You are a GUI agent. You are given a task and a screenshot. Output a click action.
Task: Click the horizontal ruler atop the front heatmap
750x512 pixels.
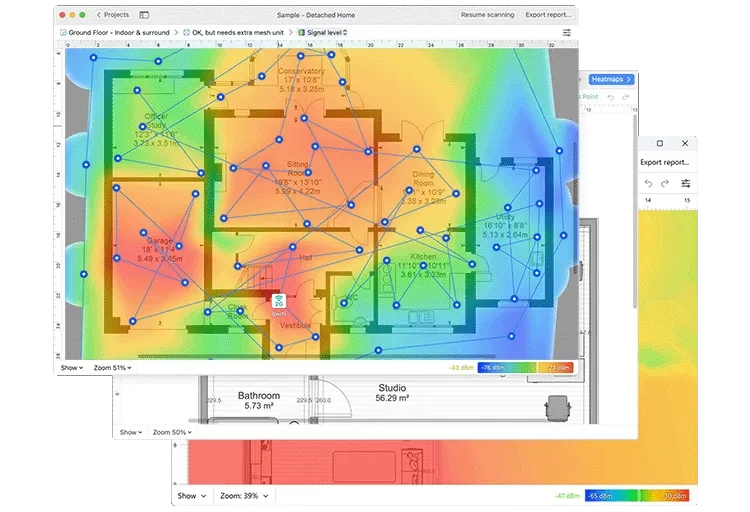[316, 44]
